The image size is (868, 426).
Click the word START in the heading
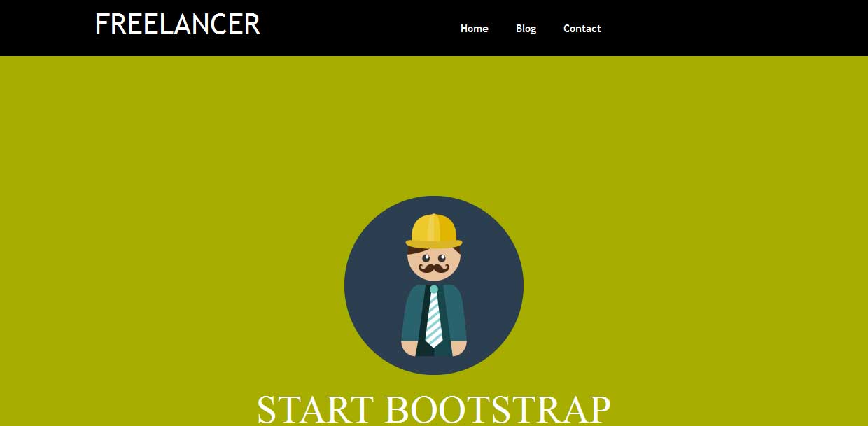pos(315,411)
